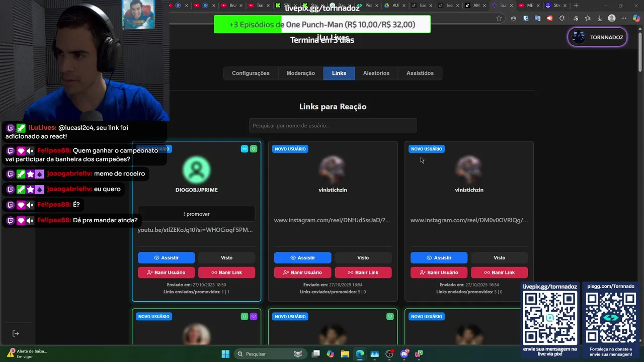Click green shield badge on bottom-middle card

click(390, 316)
